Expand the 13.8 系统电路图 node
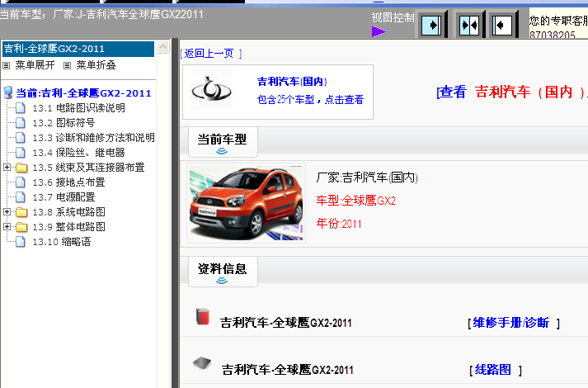The height and width of the screenshot is (388, 588). click(x=7, y=211)
